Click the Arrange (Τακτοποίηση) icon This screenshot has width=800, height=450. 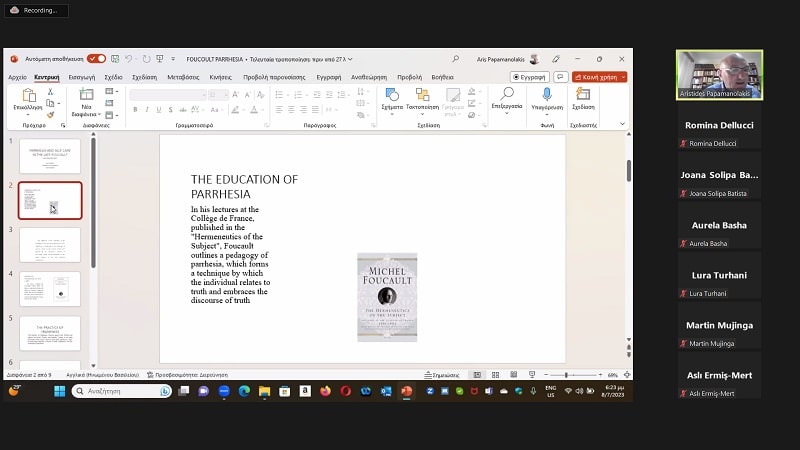[x=422, y=95]
